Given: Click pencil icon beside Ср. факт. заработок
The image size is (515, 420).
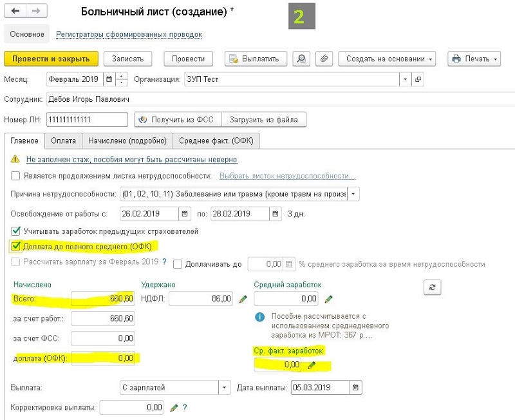Looking at the screenshot, I should point(312,365).
